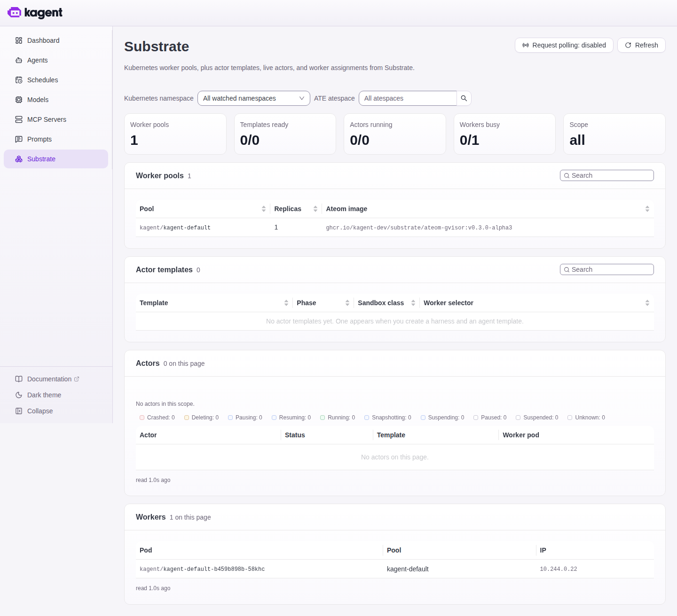The image size is (677, 616).
Task: Click magnifier icon in Worker pools search
Action: (x=567, y=175)
